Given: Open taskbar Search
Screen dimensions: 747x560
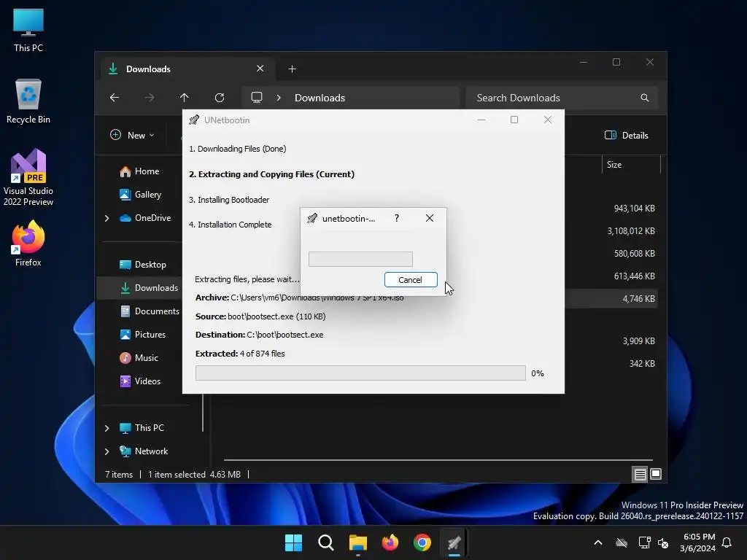Looking at the screenshot, I should (x=326, y=542).
